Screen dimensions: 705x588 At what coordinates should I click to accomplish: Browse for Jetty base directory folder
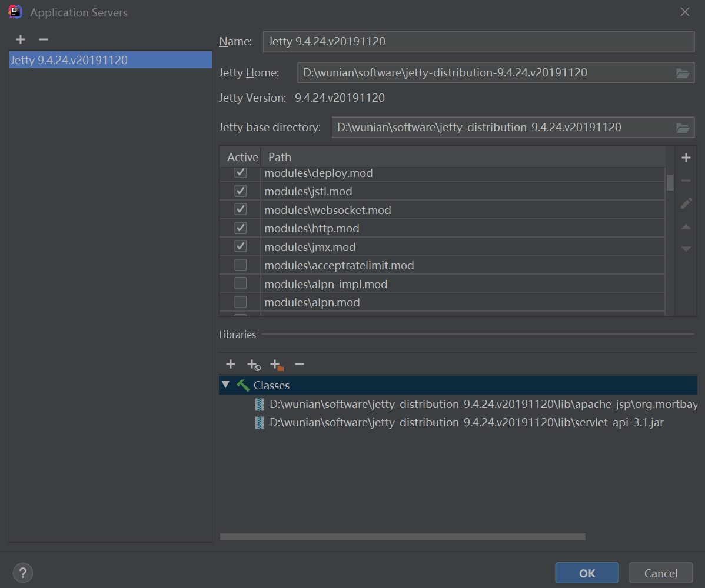pos(683,128)
